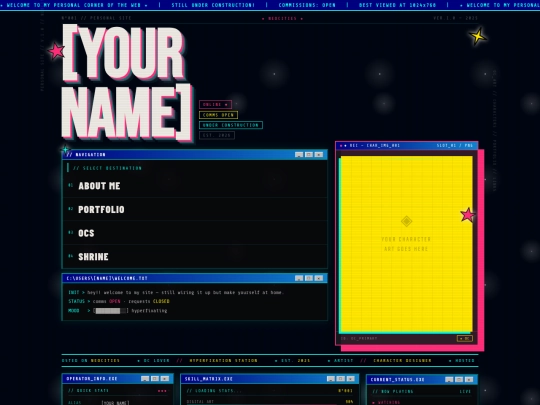Maximize the CURRENT_STATUS.EXE window

(x=459, y=380)
